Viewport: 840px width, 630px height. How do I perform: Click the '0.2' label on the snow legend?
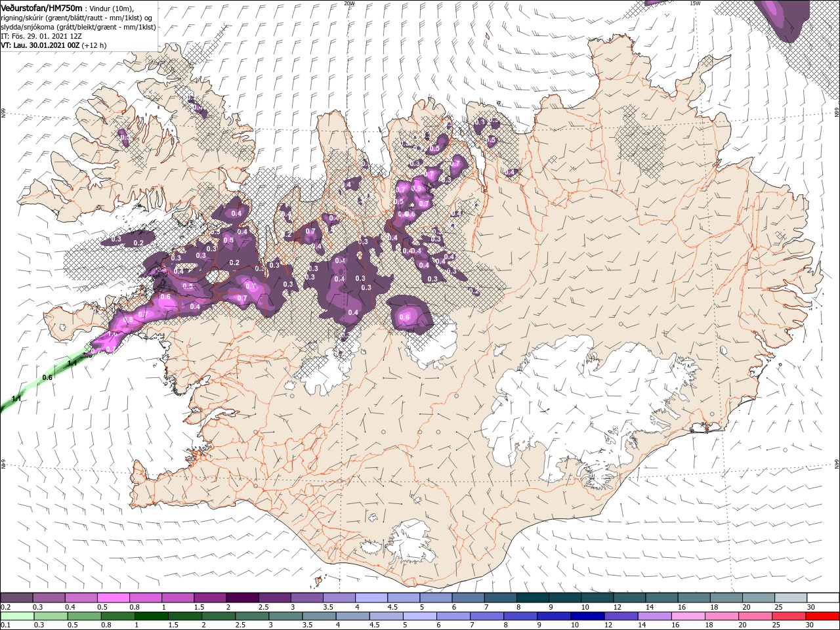point(5,607)
